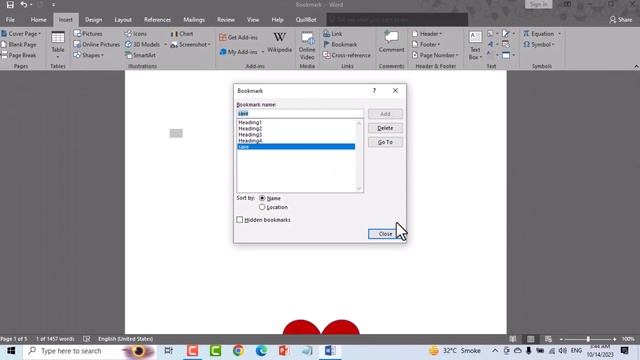Insert a Chart from the ribbon

pyautogui.click(x=182, y=34)
